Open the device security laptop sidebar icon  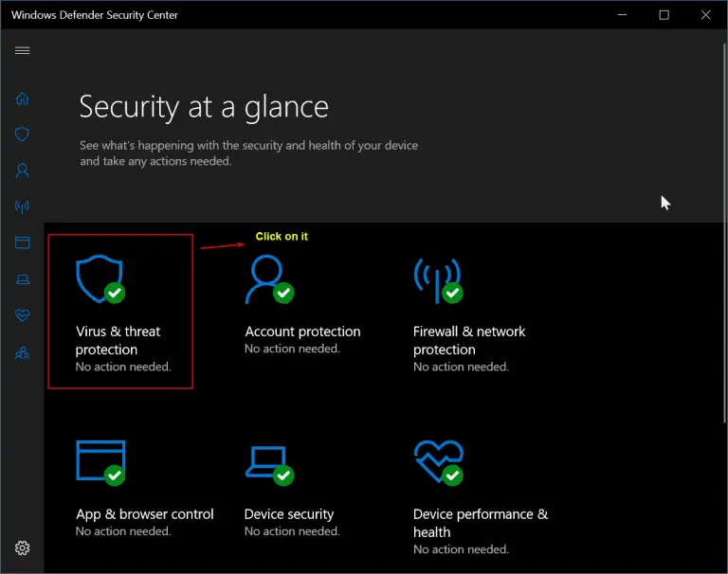(23, 278)
